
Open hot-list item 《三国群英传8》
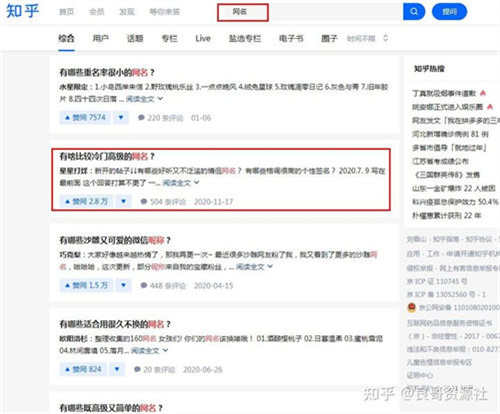[447, 175]
